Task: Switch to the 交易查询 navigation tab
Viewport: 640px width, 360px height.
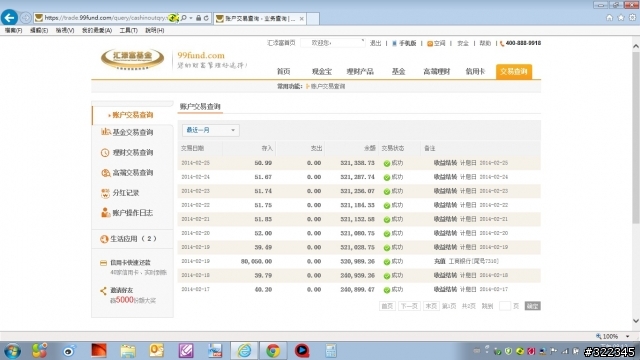Action: click(x=514, y=71)
